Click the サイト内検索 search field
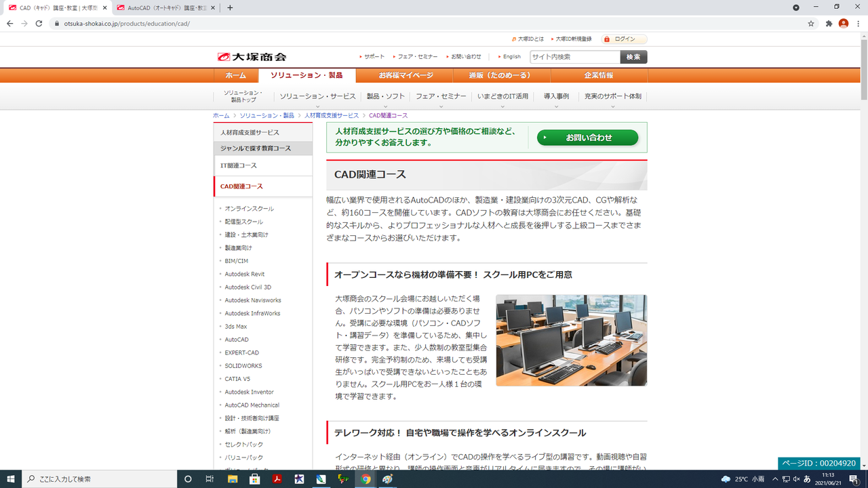This screenshot has height=488, width=868. (x=575, y=57)
